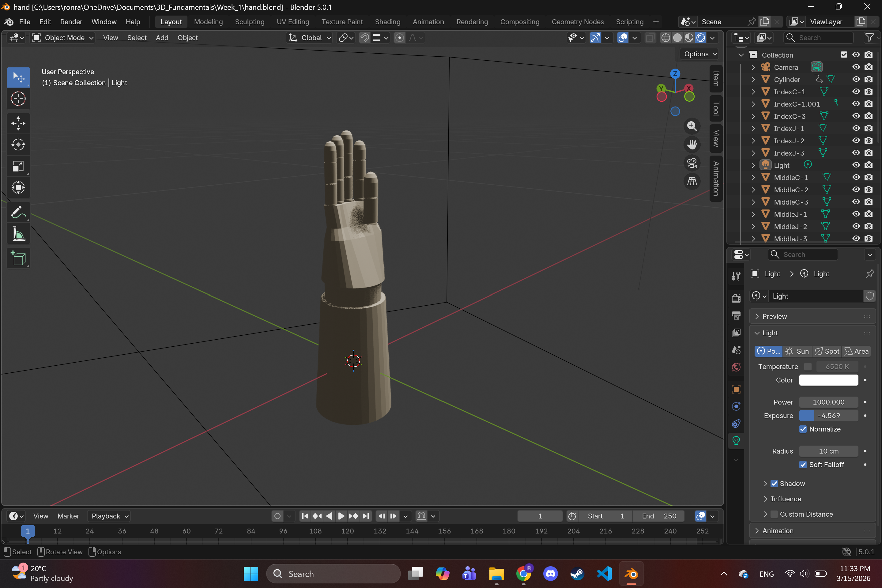The width and height of the screenshot is (882, 588).
Task: Set light type to Area
Action: 857,351
